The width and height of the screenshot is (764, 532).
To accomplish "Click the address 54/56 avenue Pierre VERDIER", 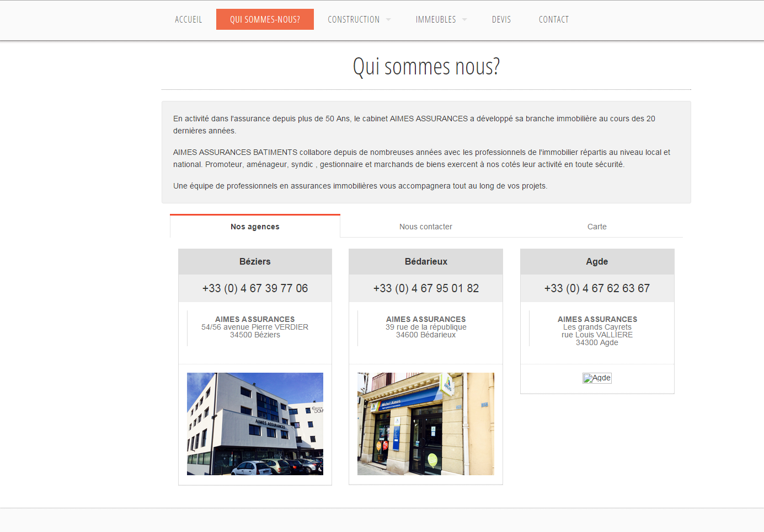I will 255,327.
